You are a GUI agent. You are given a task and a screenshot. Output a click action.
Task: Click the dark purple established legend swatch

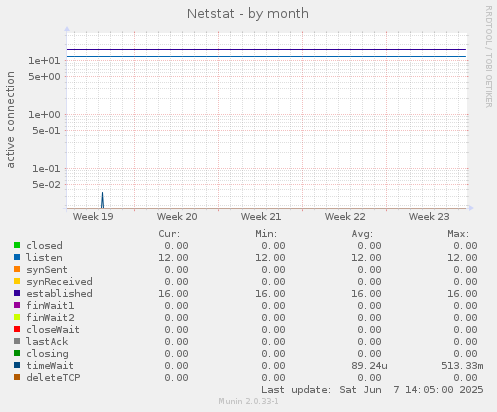tap(17, 293)
